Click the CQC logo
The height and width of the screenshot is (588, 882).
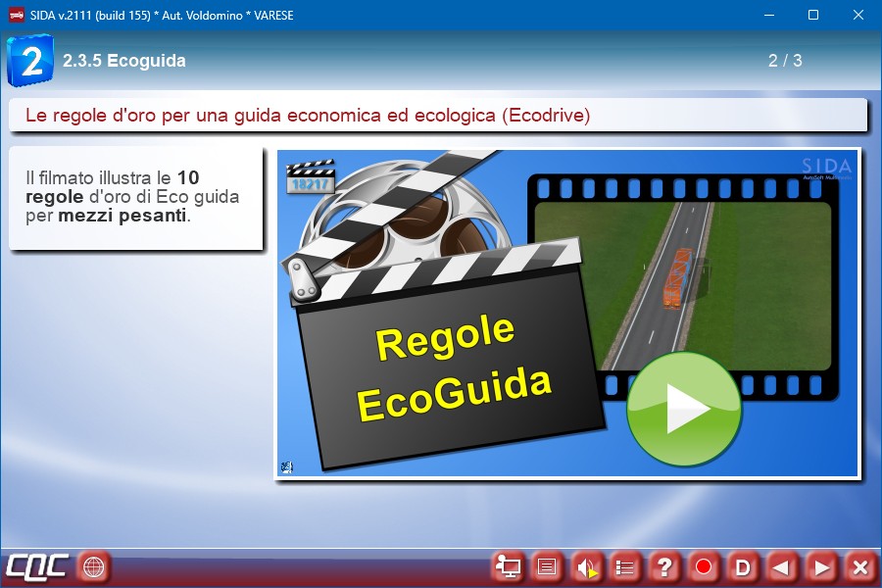(37, 566)
